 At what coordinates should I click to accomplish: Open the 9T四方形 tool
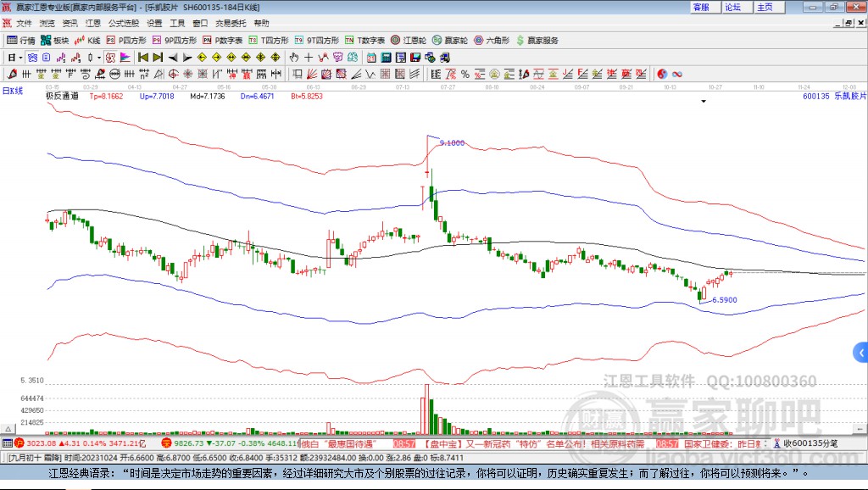tap(317, 41)
